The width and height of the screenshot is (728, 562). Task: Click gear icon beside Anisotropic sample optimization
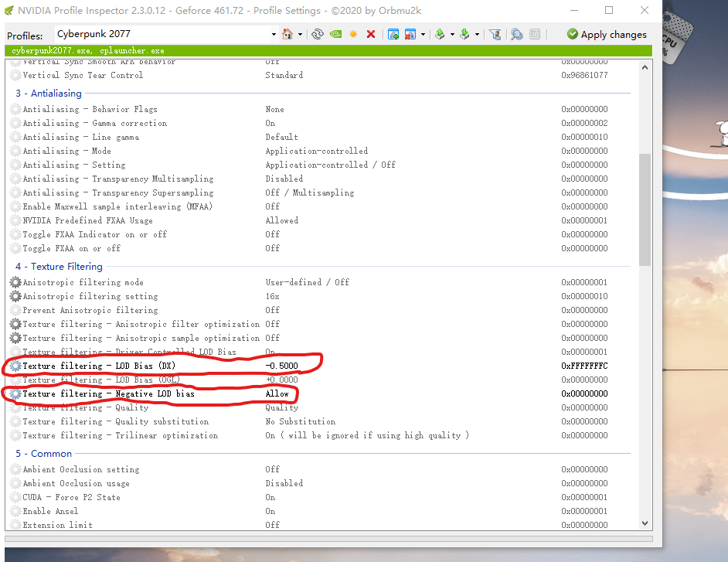pyautogui.click(x=15, y=338)
